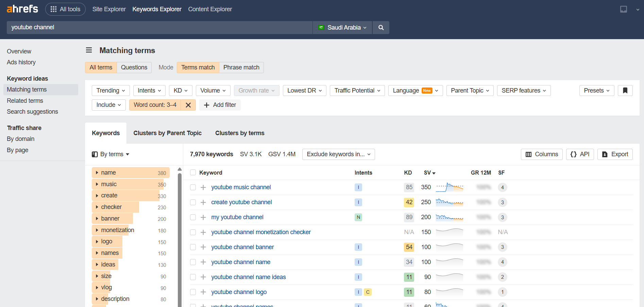Click Navigational intent badge for my youtube channel

358,217
